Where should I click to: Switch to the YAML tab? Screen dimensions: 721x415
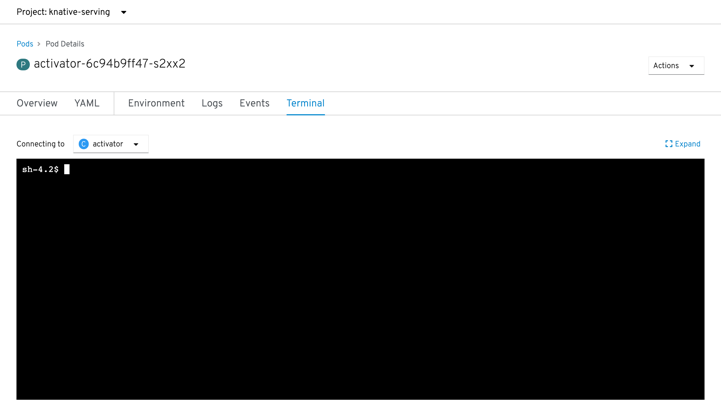pyautogui.click(x=87, y=103)
